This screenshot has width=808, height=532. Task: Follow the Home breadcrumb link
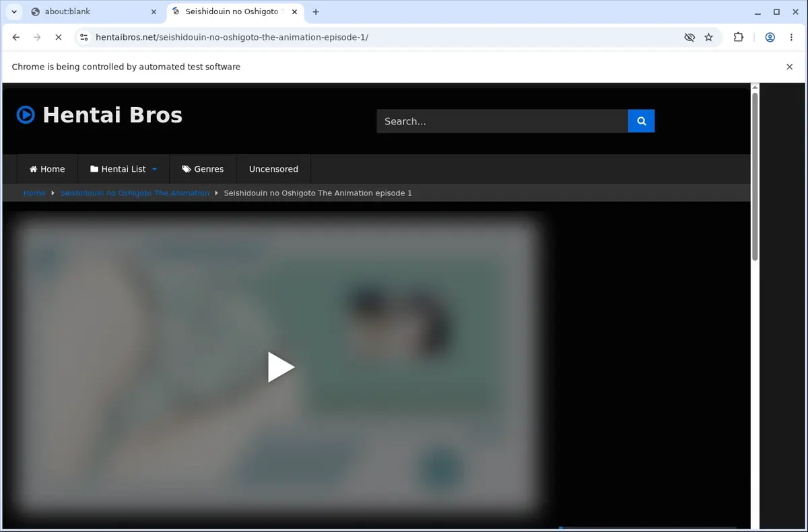click(x=34, y=193)
